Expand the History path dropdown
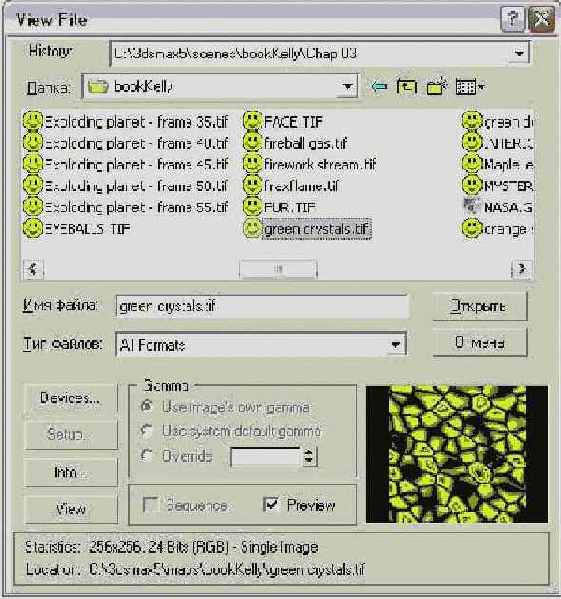561x599 pixels. (x=519, y=53)
